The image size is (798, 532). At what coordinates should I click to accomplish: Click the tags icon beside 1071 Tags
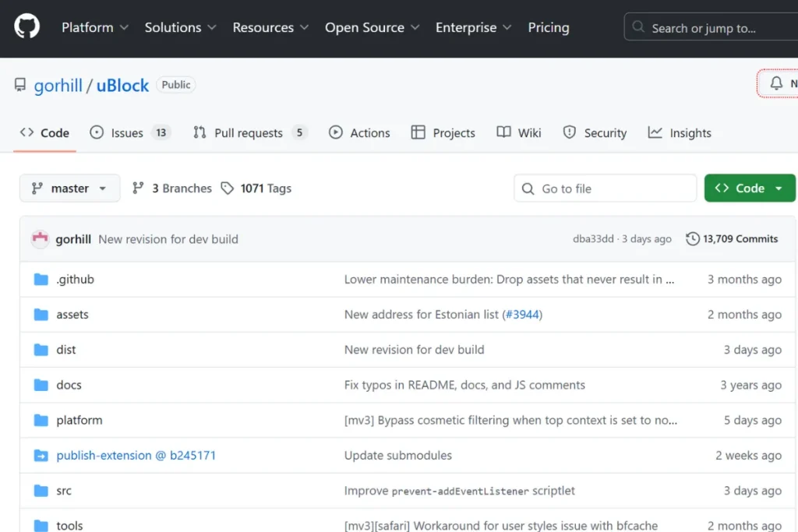[227, 188]
